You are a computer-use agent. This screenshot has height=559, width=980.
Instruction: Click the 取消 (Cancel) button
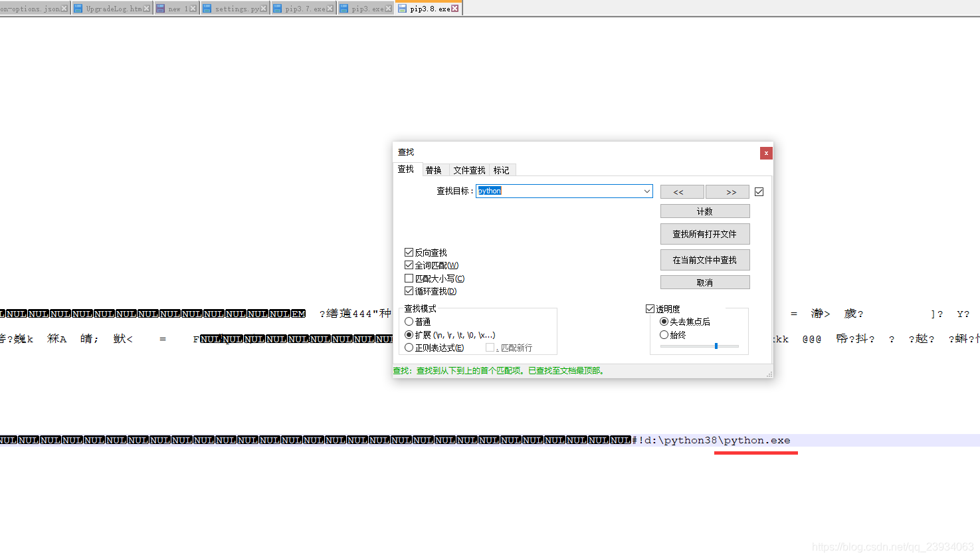[x=705, y=282]
